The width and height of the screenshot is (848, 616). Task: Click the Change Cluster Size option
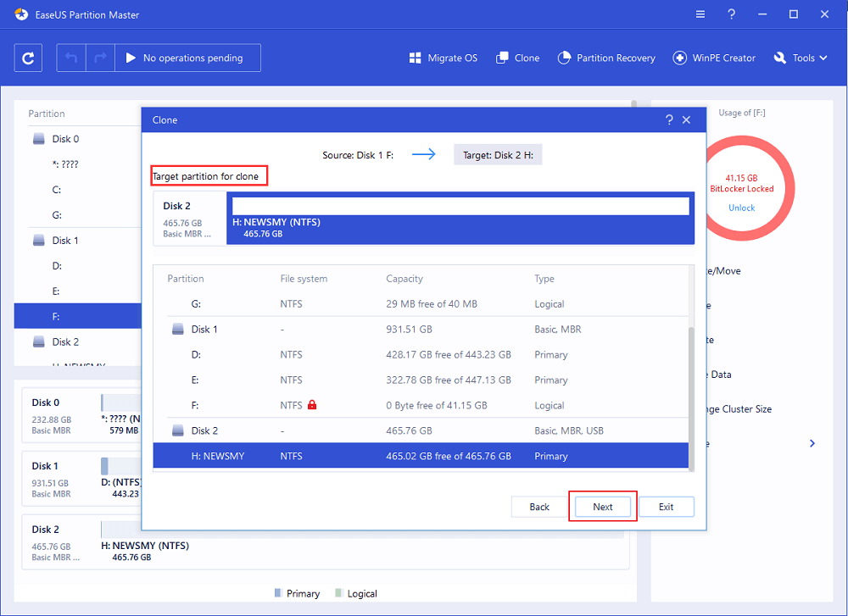tap(739, 409)
